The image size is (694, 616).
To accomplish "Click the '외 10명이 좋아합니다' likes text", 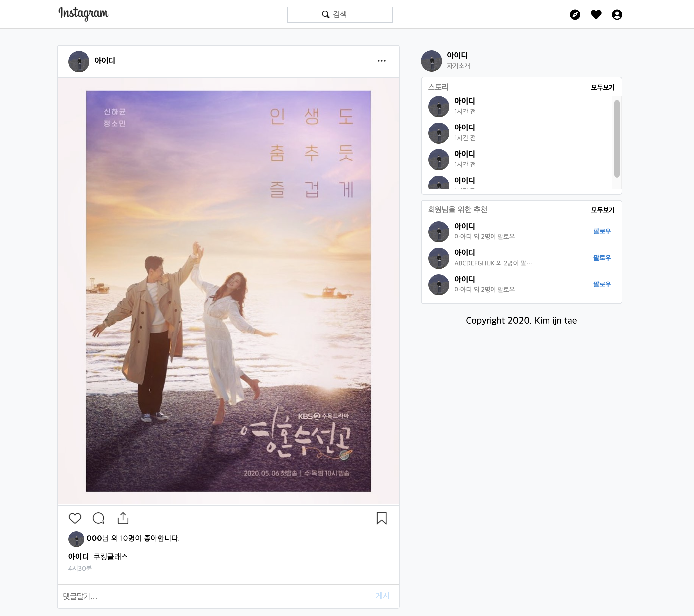I will coord(145,538).
